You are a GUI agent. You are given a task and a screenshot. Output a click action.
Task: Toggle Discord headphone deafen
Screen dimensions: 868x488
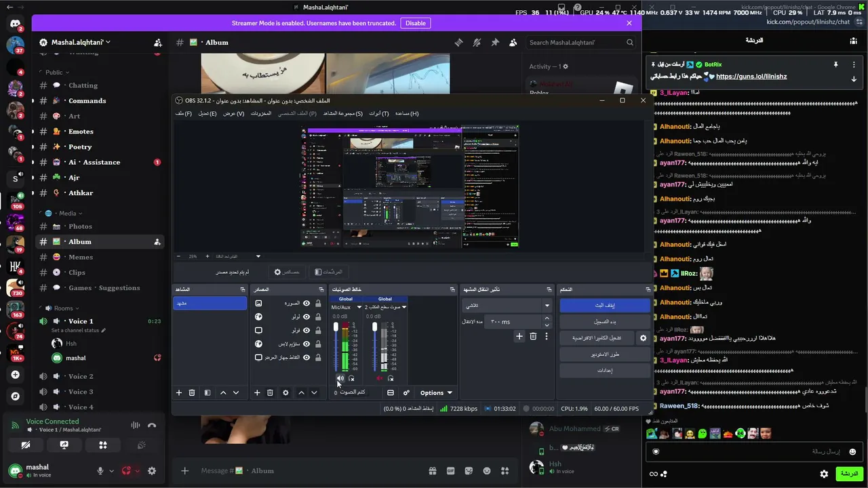126,470
